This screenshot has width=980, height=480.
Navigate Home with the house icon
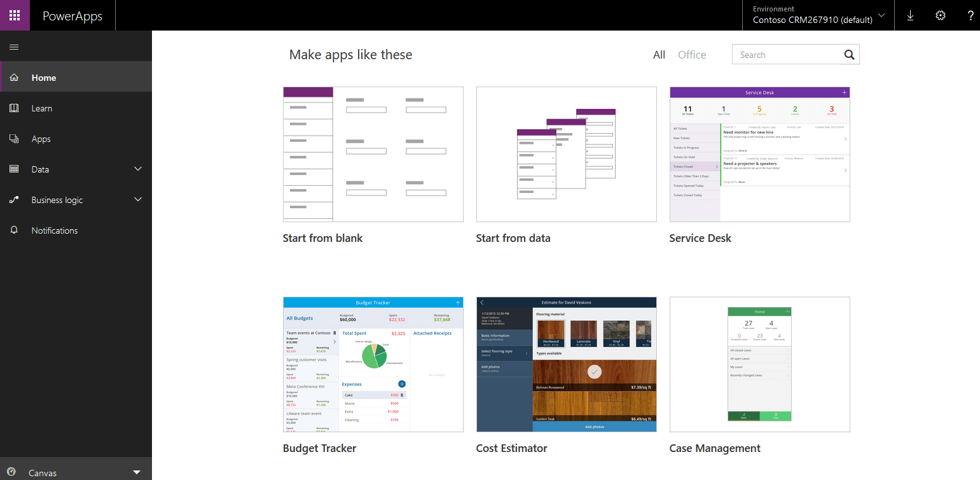pos(14,77)
